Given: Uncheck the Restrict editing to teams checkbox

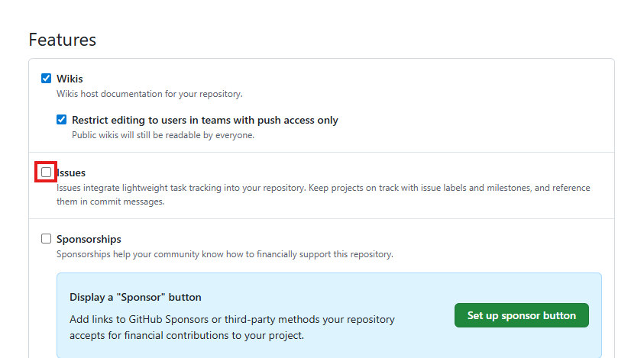Looking at the screenshot, I should (x=62, y=120).
